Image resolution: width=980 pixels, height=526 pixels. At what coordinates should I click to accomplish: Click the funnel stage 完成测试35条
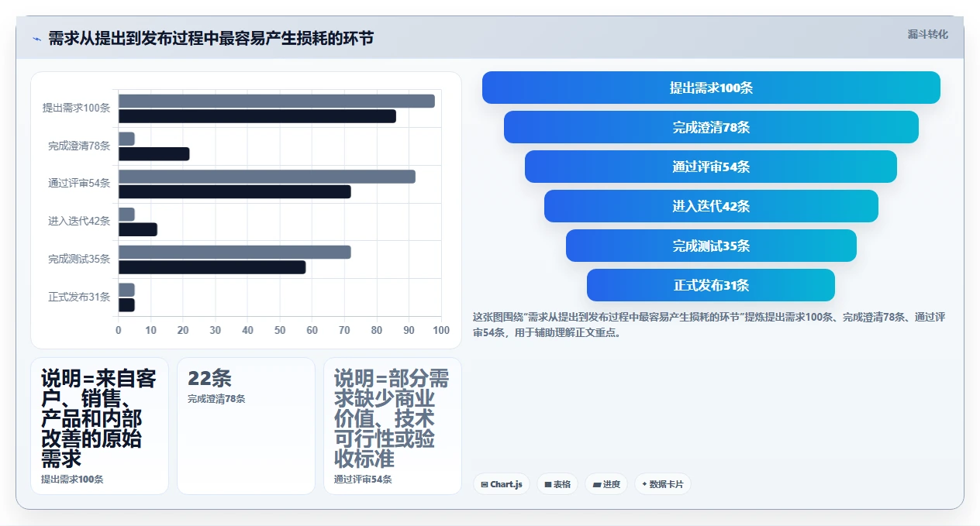click(x=711, y=246)
